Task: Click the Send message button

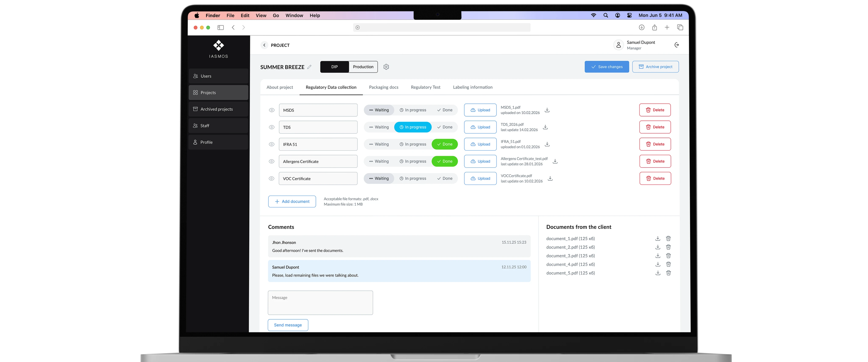Action: coord(288,325)
